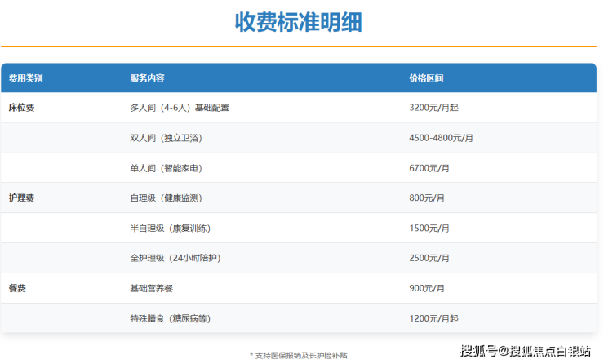Select the 半自理级（康复训练） service entry
The width and height of the screenshot is (604, 364).
(170, 229)
